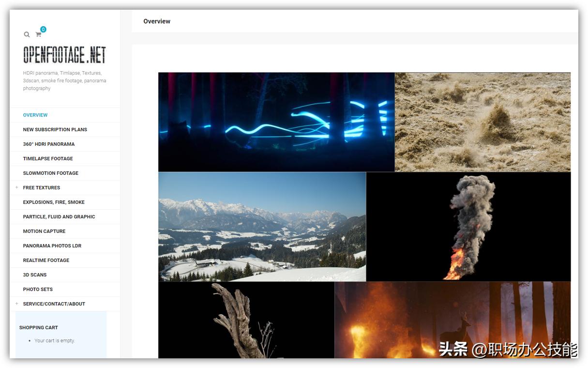
Task: Open Realtime Footage page
Action: [46, 261]
